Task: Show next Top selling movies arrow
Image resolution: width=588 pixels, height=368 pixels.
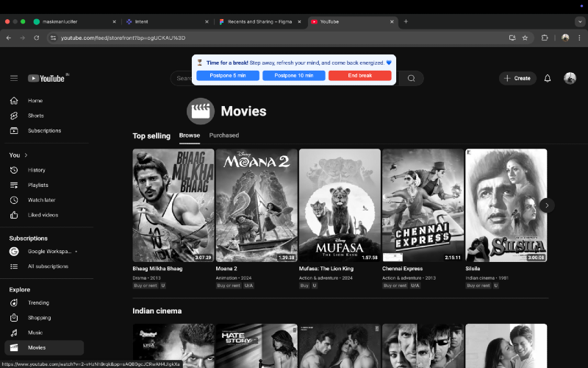Action: (x=547, y=205)
